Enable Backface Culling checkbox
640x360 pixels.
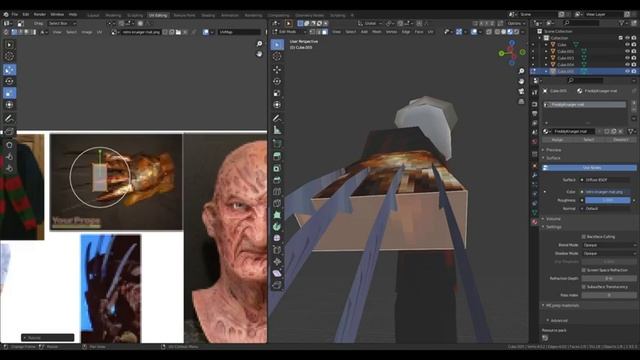click(584, 237)
